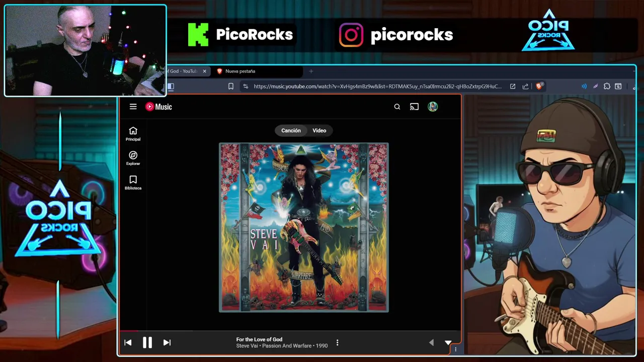Open the purple feather extension icon
The image size is (644, 362).
(x=595, y=86)
